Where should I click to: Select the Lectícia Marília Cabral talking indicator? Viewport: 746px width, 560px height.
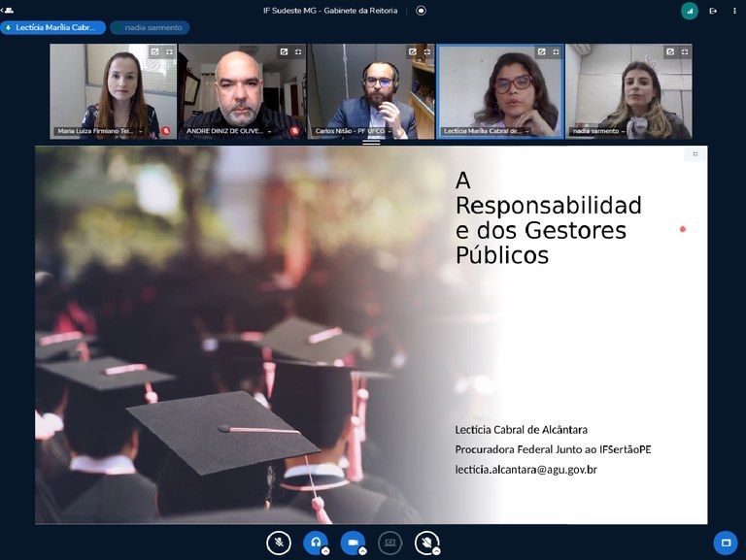tap(54, 28)
